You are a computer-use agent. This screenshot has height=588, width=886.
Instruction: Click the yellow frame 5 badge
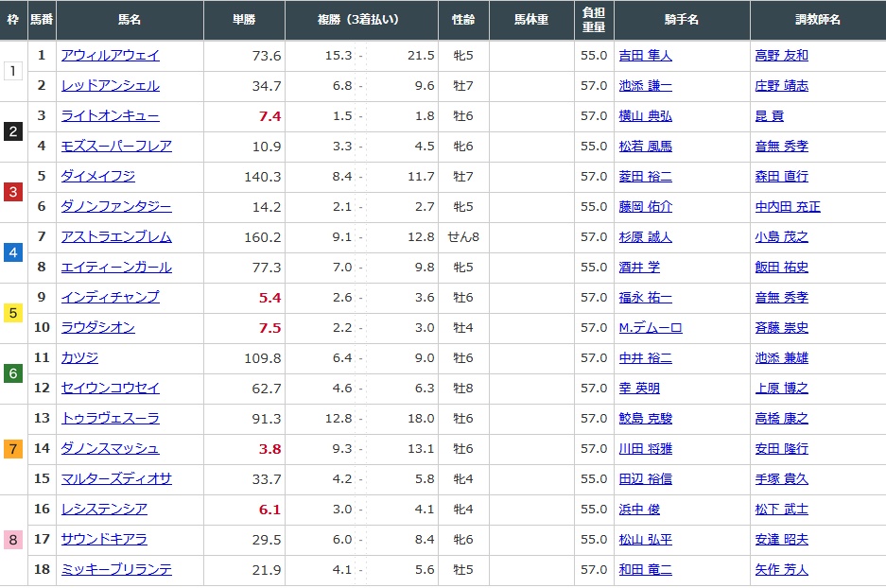(13, 313)
